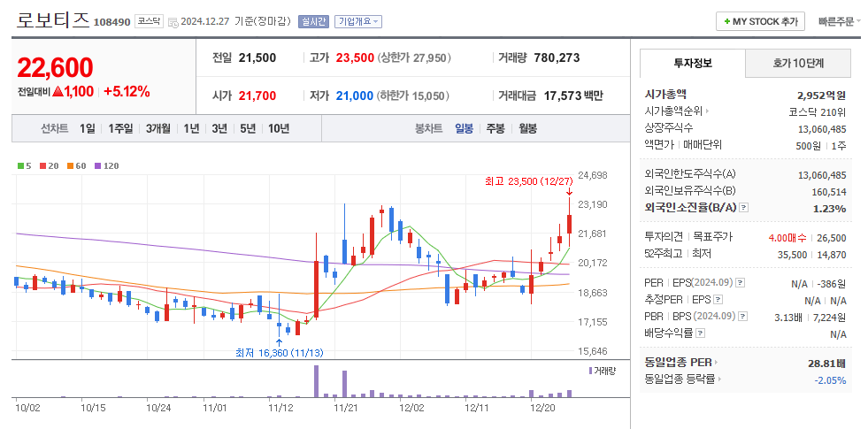Click the 외국인소진율 value 1.23%
The image size is (868, 429).
click(829, 209)
